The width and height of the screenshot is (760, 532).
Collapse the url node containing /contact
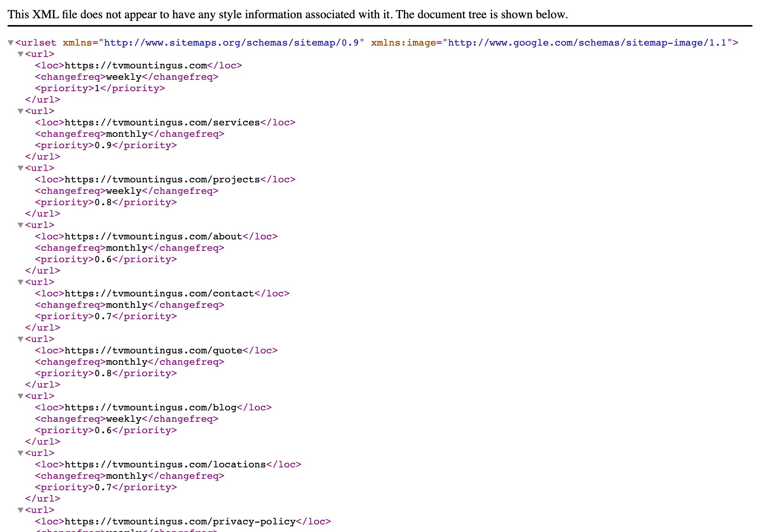click(x=21, y=282)
